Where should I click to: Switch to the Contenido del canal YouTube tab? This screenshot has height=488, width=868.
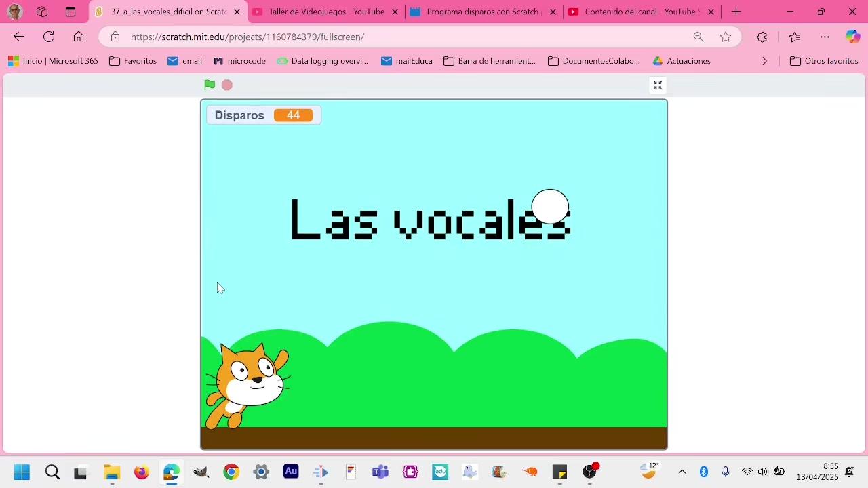642,12
